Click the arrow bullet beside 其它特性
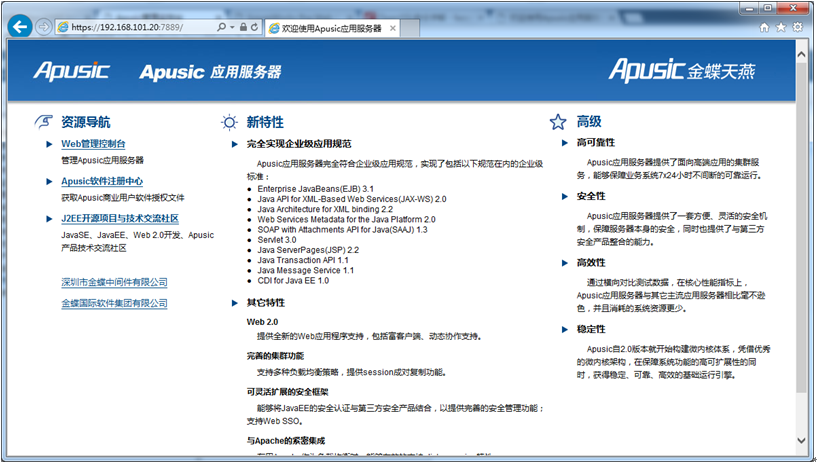817x464 pixels. point(234,303)
